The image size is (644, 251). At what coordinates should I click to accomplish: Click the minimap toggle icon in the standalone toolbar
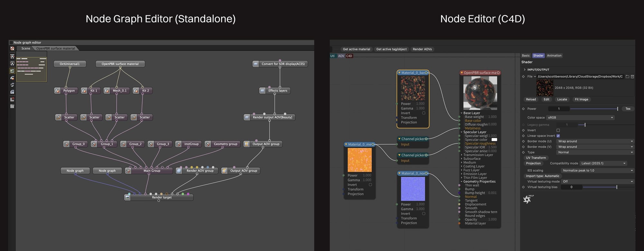pos(12,71)
